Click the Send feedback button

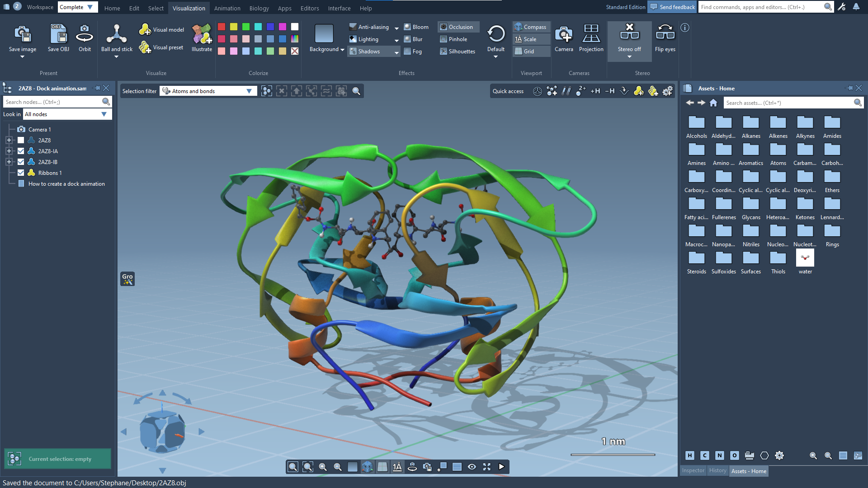[x=672, y=7]
